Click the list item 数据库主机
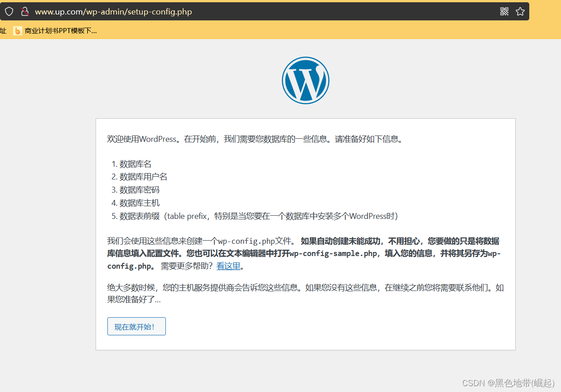Screen dimensions: 561x392 pyautogui.click(x=140, y=203)
